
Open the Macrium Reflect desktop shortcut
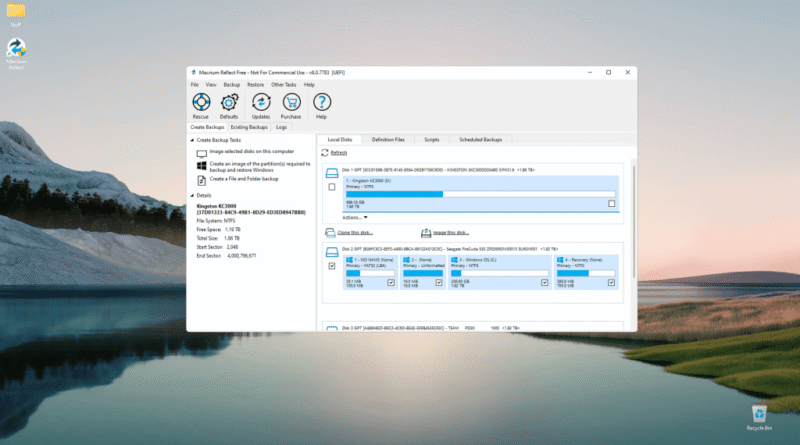16,53
